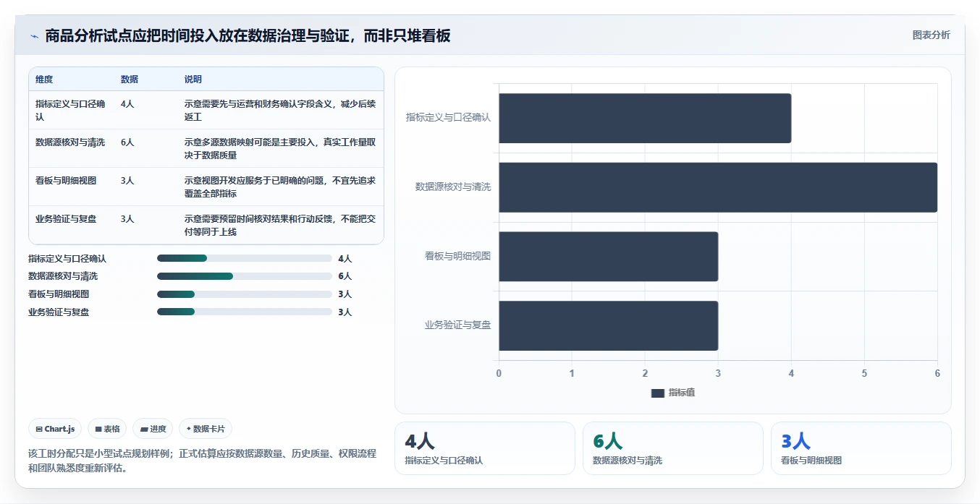The height and width of the screenshot is (504, 980).
Task: Click progress label 业务验证与复盘
Action: 59,312
